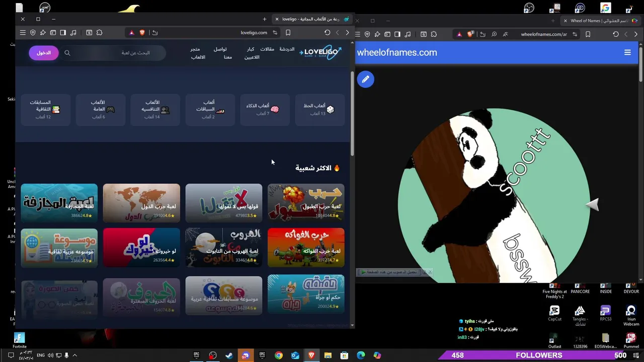Screen dimensions: 644x362
Task: Click the purple الدخول login button
Action: tap(44, 53)
